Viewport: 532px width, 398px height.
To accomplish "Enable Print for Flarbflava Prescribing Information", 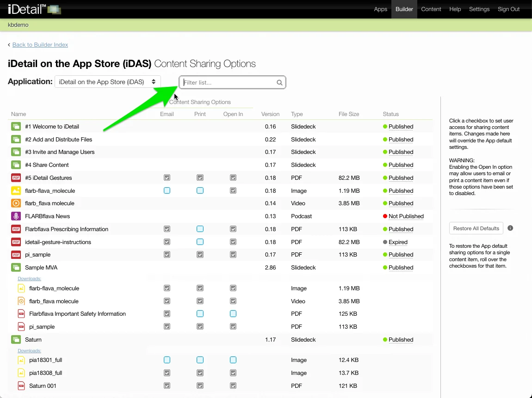I will pyautogui.click(x=200, y=229).
